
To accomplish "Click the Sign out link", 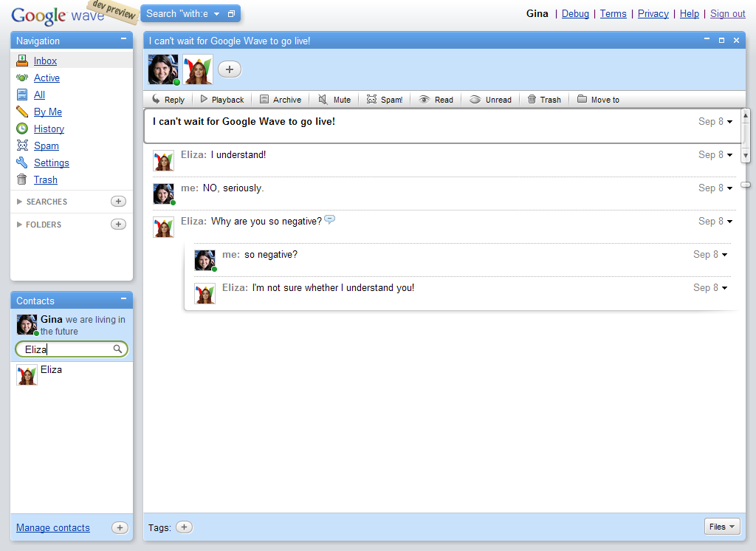I will (727, 13).
